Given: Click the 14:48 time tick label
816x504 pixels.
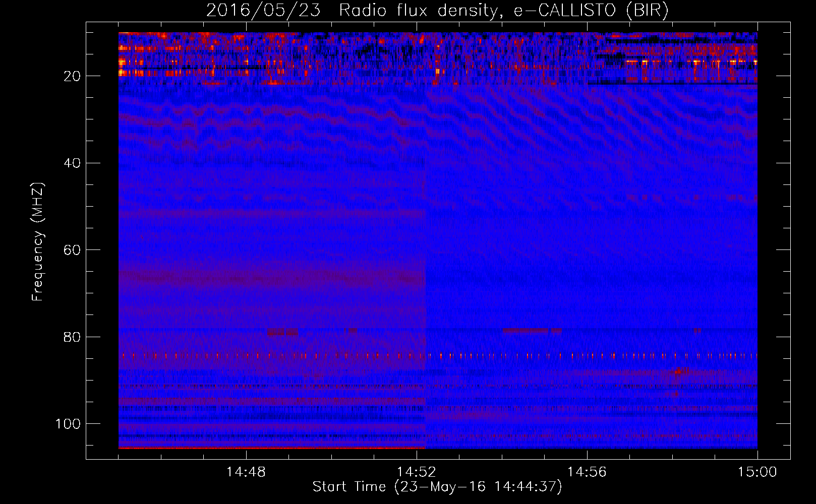Looking at the screenshot, I should click(246, 472).
